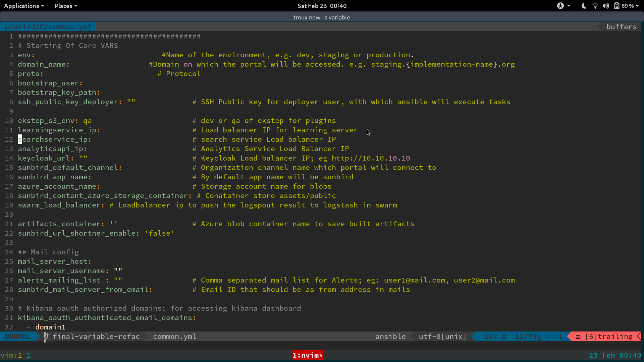The height and width of the screenshot is (362, 644).
Task: Place cursor on mail_server_username: key
Action: [x=63, y=270]
